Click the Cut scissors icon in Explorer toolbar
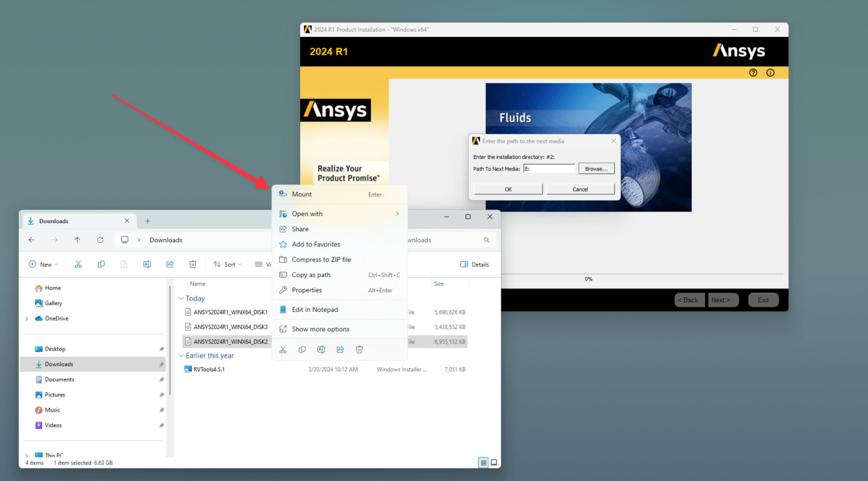Screen dimensions: 868x481 [x=78, y=264]
